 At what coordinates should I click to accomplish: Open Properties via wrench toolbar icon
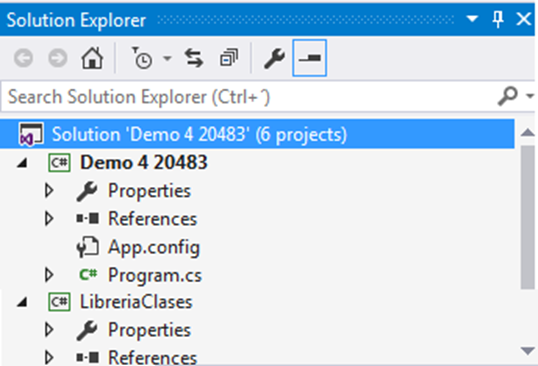point(274,58)
